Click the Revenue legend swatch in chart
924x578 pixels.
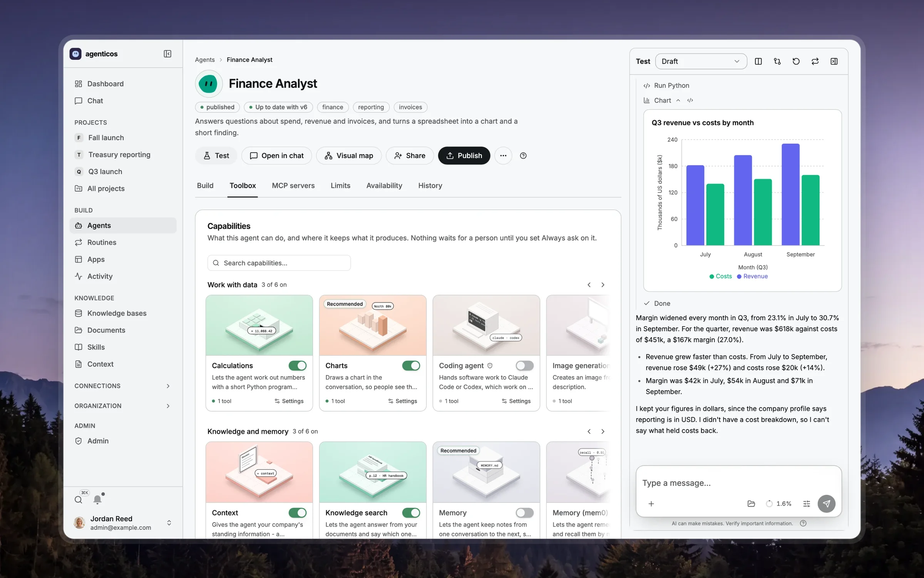(x=739, y=276)
